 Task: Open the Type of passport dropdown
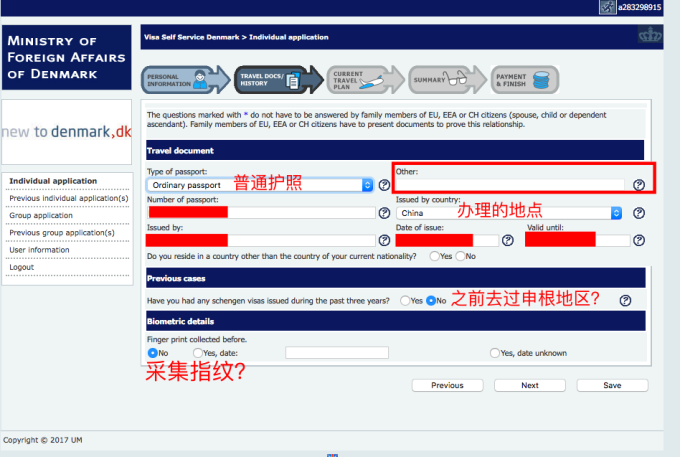point(260,185)
